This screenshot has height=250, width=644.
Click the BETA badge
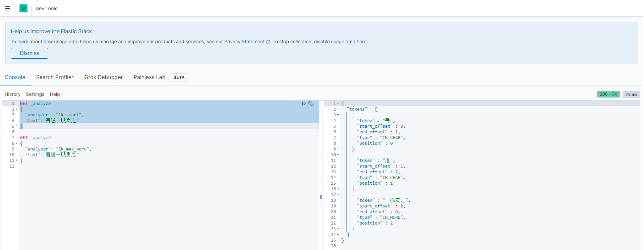[179, 77]
